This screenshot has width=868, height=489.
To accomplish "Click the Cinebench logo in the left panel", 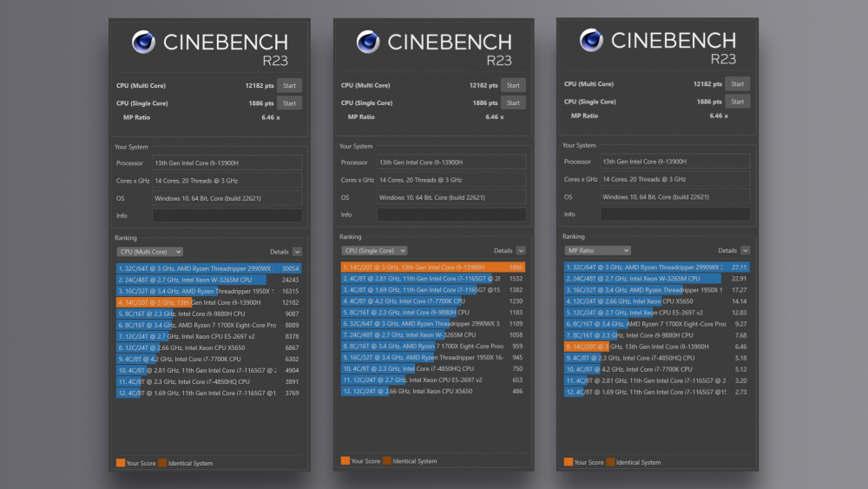I will tap(144, 43).
